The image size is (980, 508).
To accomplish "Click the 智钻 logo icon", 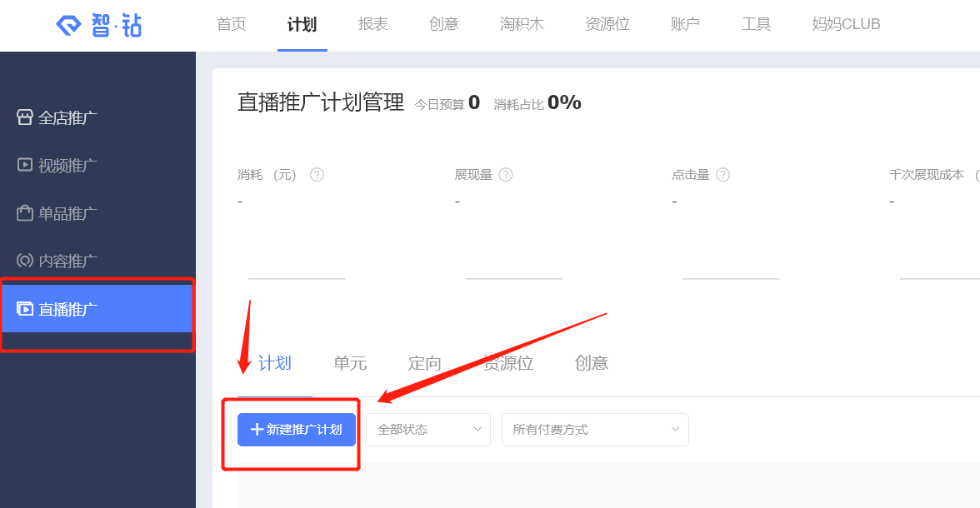I will (x=69, y=25).
